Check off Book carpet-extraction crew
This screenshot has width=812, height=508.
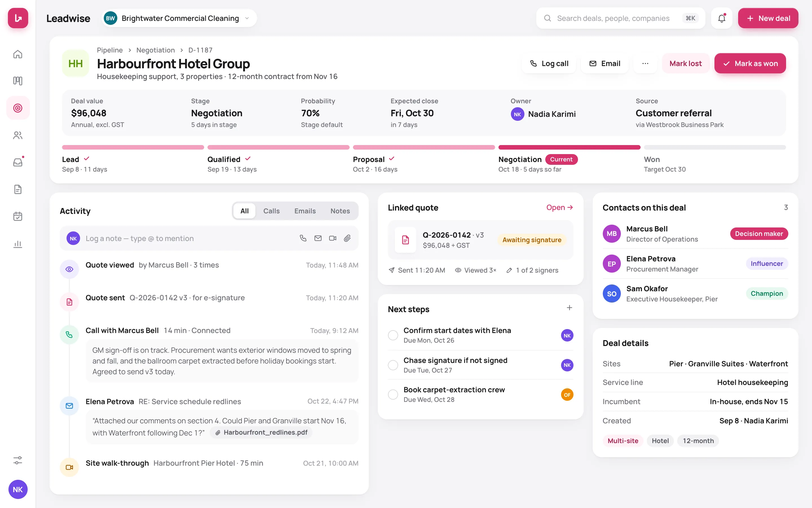point(393,395)
